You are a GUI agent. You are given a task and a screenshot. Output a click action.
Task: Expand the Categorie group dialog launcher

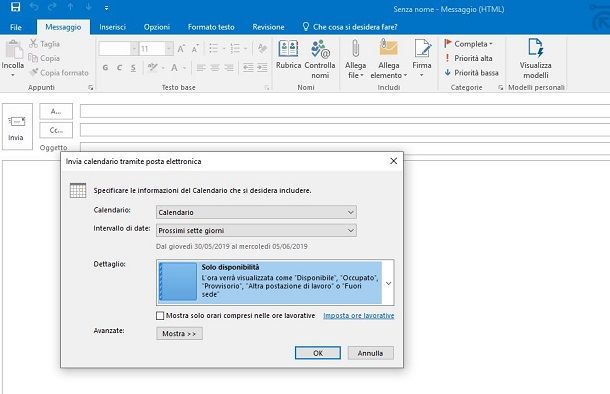pyautogui.click(x=501, y=88)
